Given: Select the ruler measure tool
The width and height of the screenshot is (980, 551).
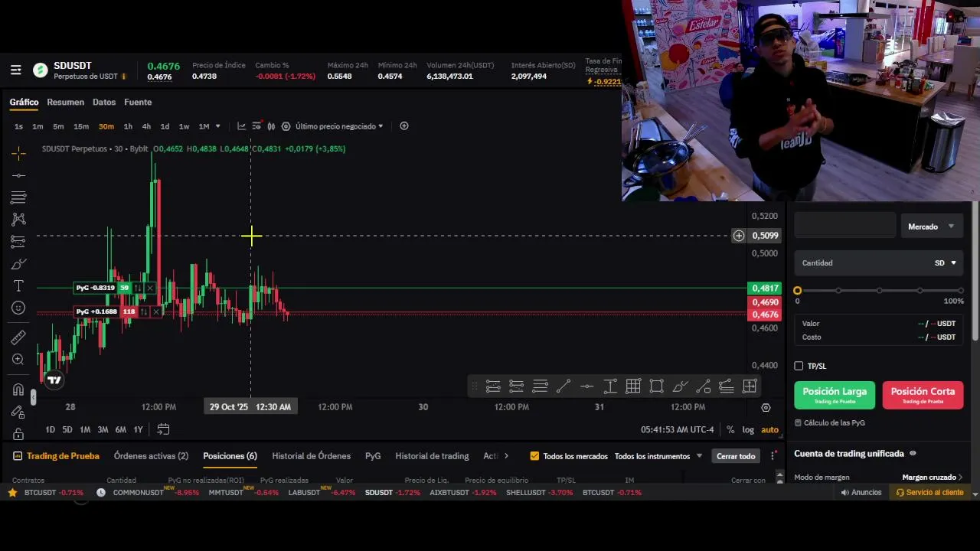Looking at the screenshot, I should (x=18, y=337).
